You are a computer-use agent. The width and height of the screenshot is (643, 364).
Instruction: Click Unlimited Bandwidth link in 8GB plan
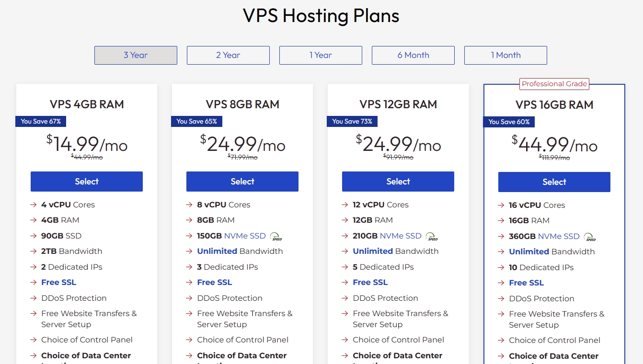217,251
